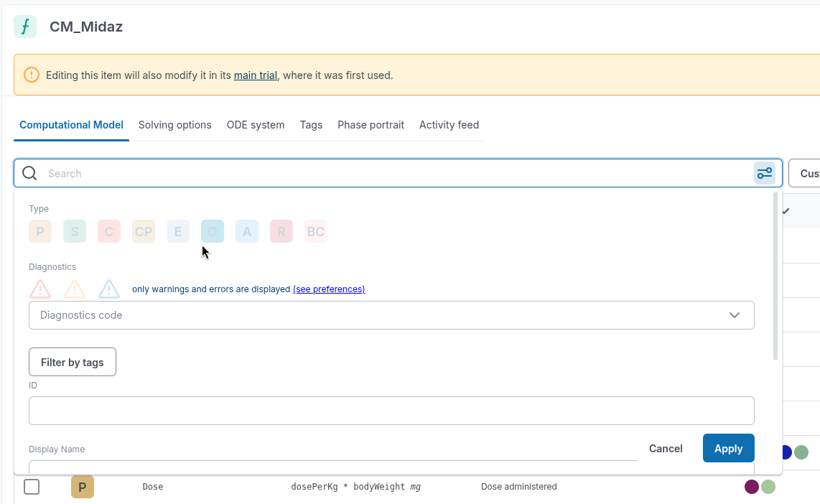This screenshot has width=820, height=504.
Task: Click into the ID input field
Action: 391,411
